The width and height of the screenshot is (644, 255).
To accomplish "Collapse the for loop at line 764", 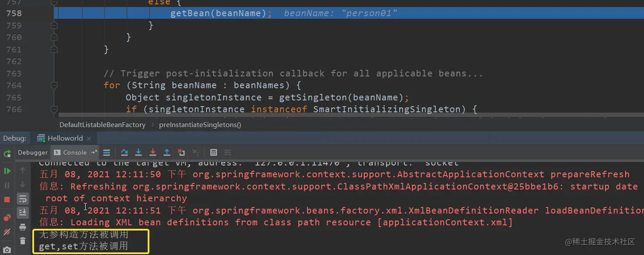I will tap(54, 85).
